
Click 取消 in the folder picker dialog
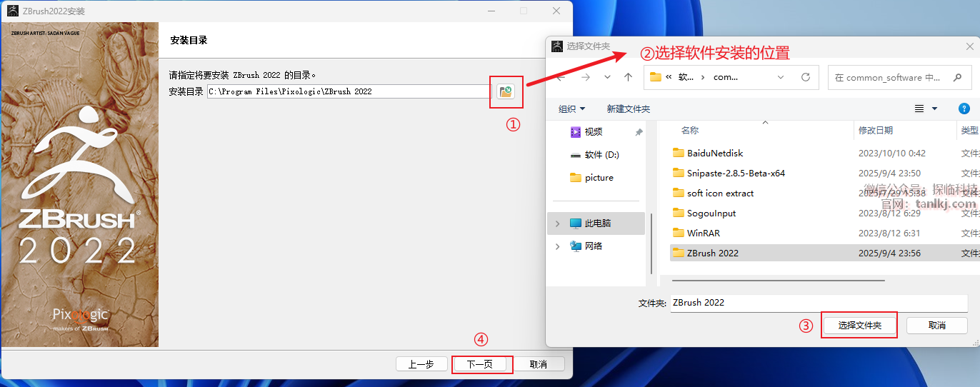tap(937, 326)
